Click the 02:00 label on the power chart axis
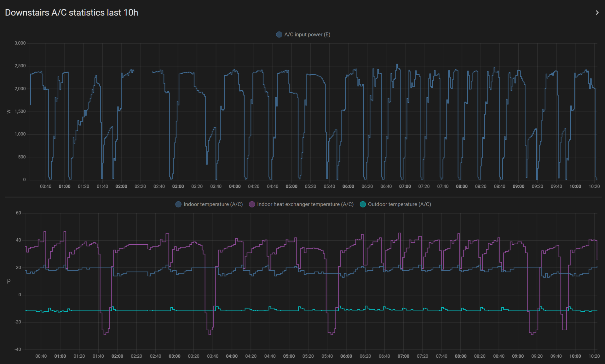The image size is (605, 364). pos(121,186)
